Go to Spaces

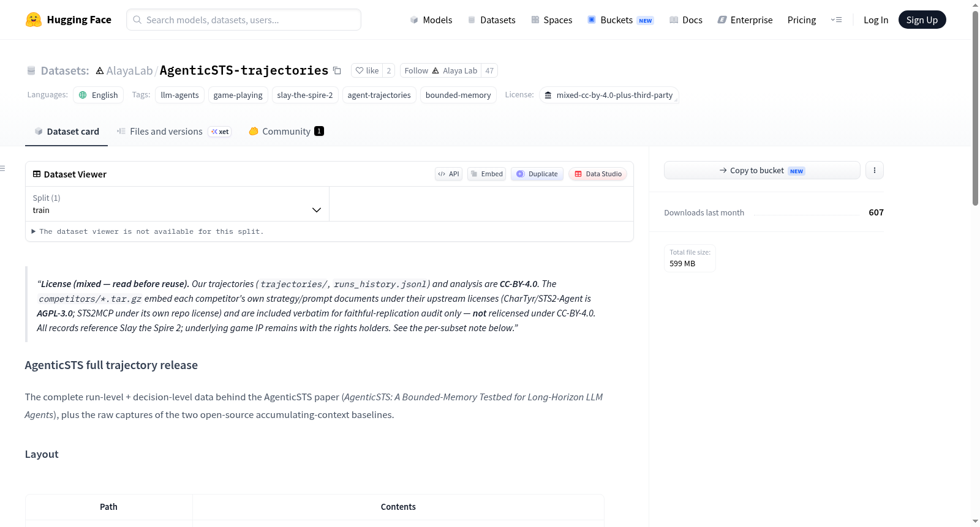(x=552, y=20)
